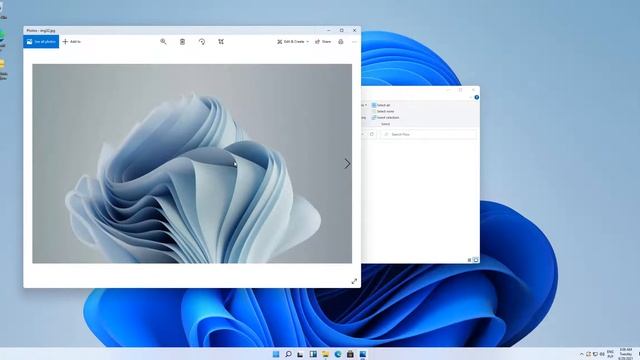Open the crop tool icon in Photos
Screen dimensions: 640x360
221,42
